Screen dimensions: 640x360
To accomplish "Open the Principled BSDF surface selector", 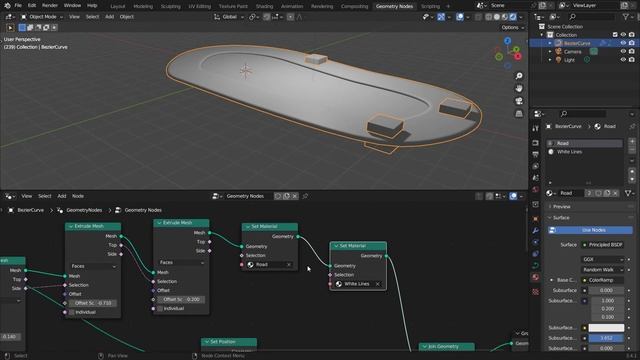I will point(602,245).
